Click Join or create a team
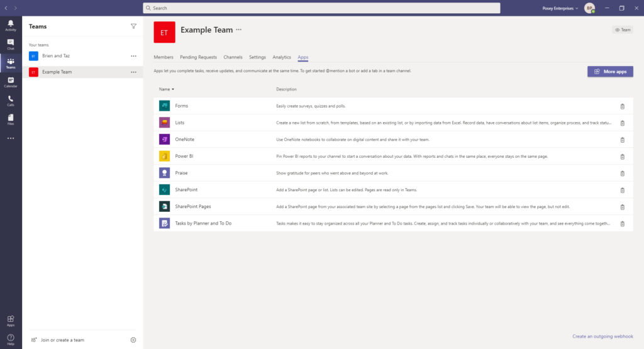644x349 pixels. [x=58, y=340]
